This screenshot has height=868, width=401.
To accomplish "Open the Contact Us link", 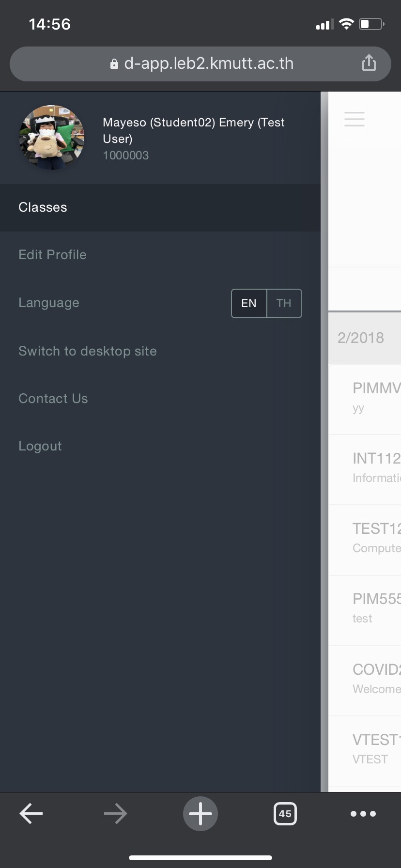I will 160,399.
